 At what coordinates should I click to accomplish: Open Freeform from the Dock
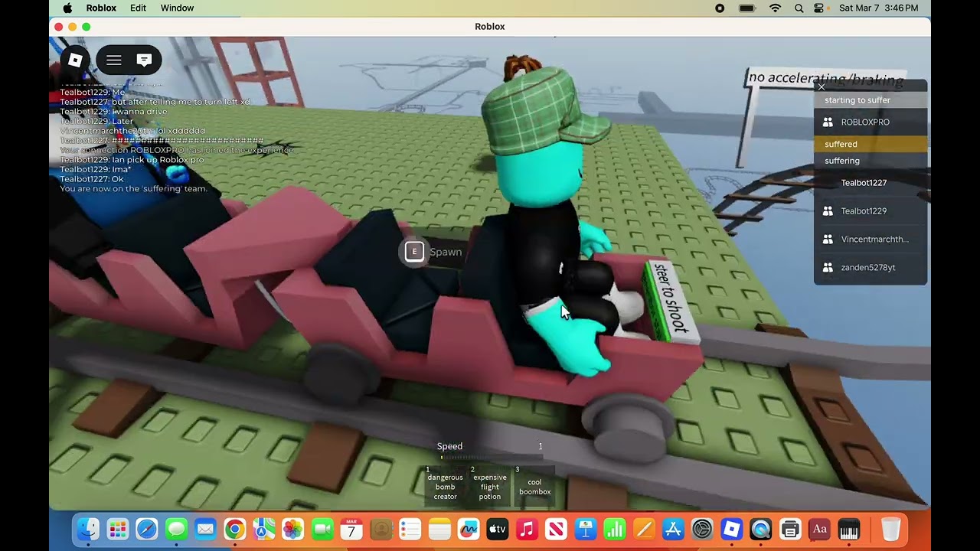click(x=469, y=529)
